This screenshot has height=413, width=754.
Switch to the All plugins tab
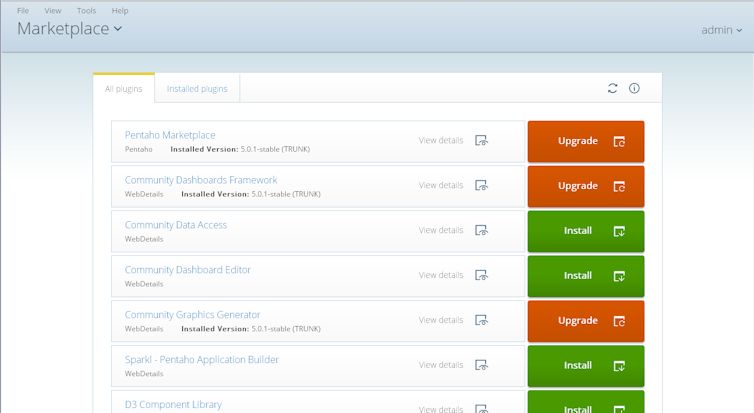[x=124, y=88]
